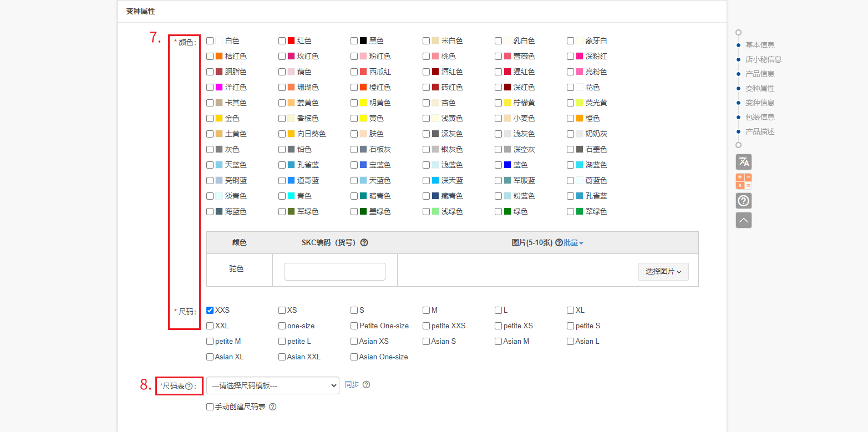The width and height of the screenshot is (868, 432).
Task: Click the 蓝色 blue color swatch
Action: 507,165
